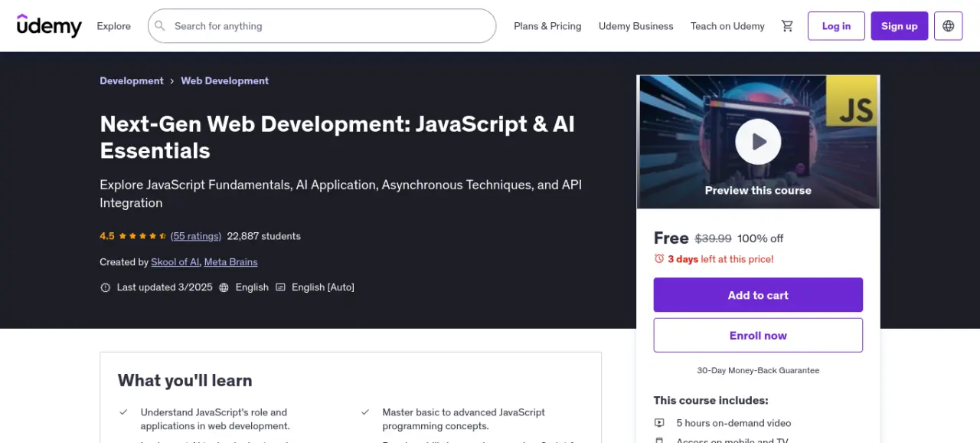Image resolution: width=980 pixels, height=443 pixels.
Task: Click the 22,887 students text
Action: [x=264, y=236]
